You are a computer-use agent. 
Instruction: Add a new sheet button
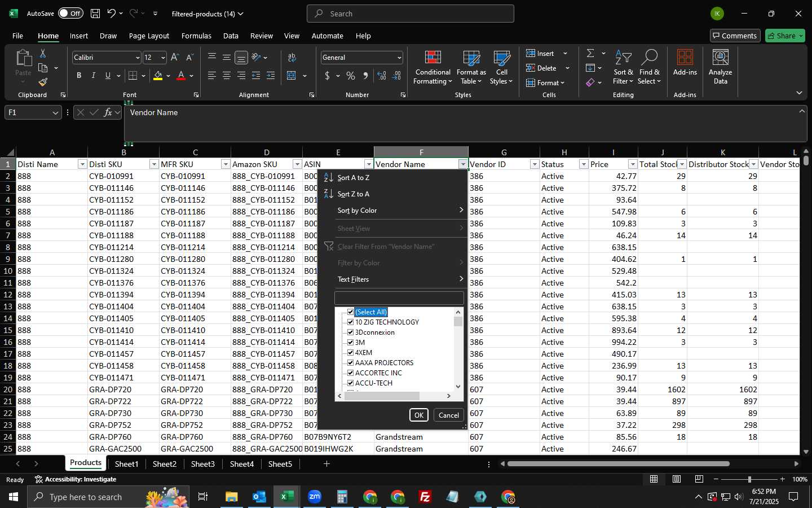tap(326, 464)
